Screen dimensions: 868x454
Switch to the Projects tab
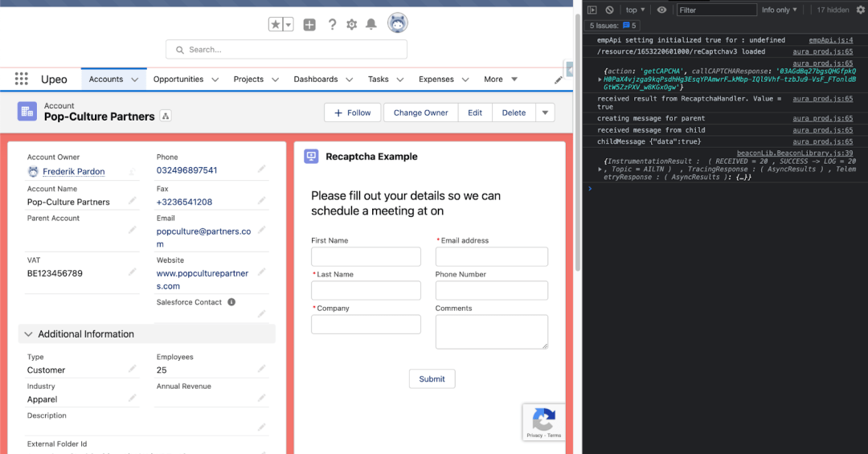coord(248,80)
